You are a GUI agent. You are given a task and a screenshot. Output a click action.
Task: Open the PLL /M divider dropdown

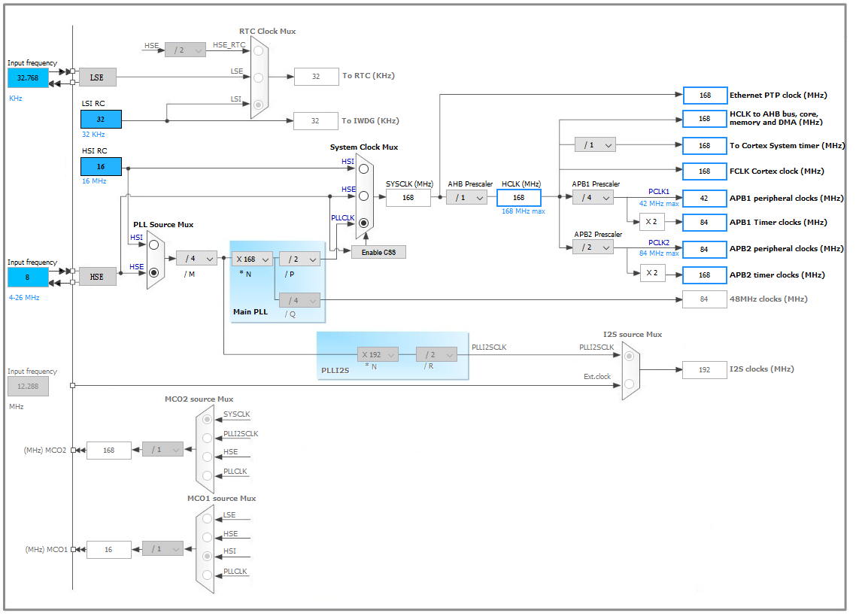[196, 258]
